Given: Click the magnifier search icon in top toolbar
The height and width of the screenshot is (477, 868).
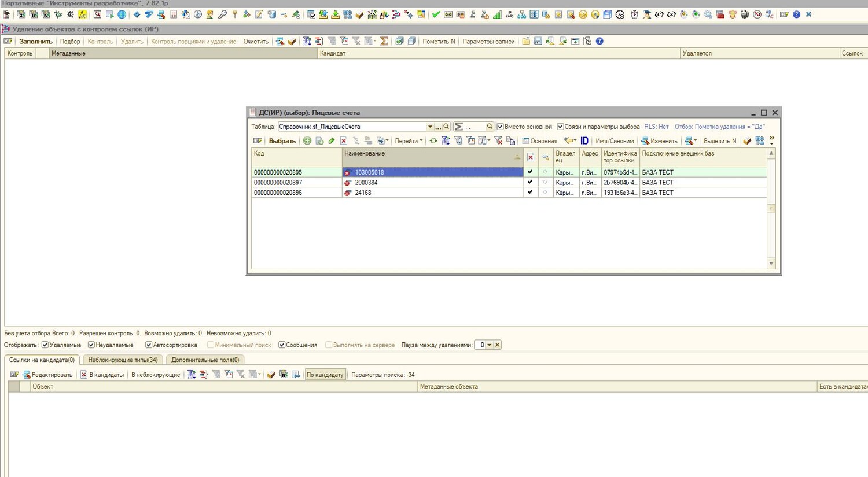Looking at the screenshot, I should pyautogui.click(x=97, y=14).
